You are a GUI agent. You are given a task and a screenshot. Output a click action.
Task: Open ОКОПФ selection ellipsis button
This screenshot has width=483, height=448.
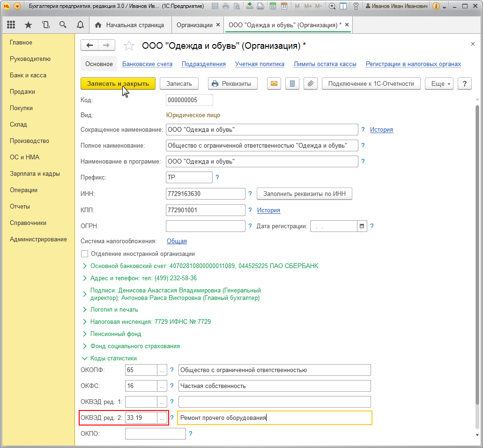click(162, 370)
